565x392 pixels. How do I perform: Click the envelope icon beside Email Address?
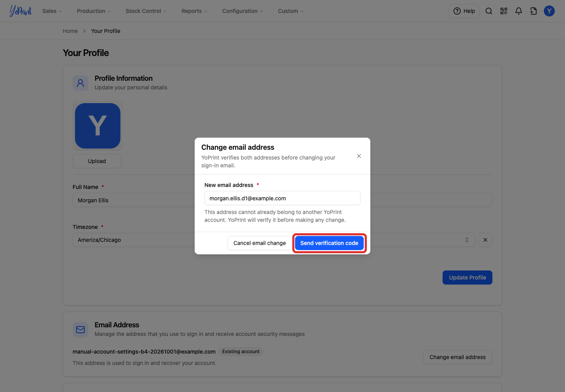pos(80,330)
